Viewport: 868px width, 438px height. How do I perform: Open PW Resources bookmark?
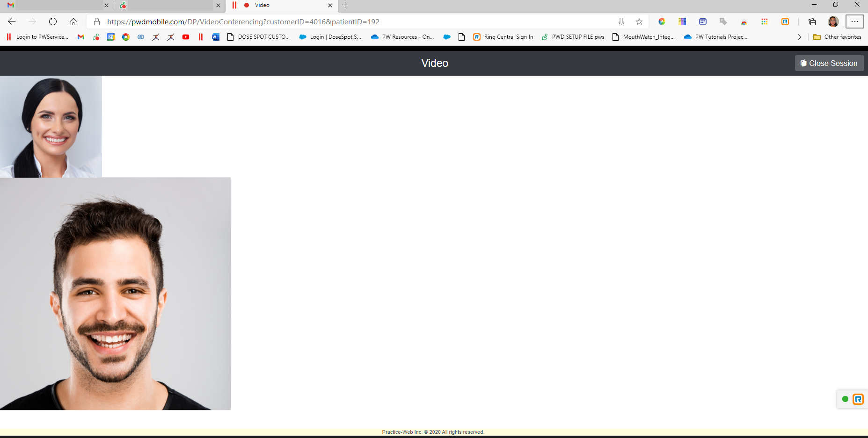pos(402,37)
